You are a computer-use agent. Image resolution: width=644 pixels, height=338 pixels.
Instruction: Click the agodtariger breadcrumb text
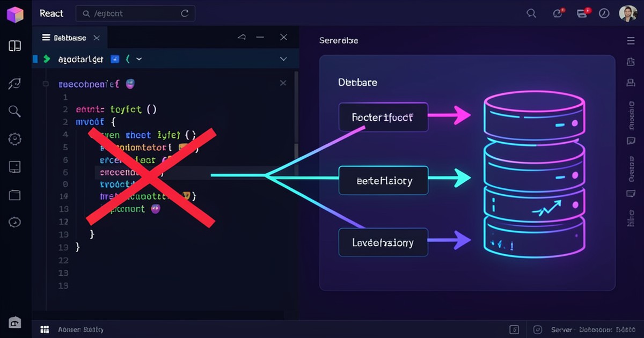pos(80,60)
